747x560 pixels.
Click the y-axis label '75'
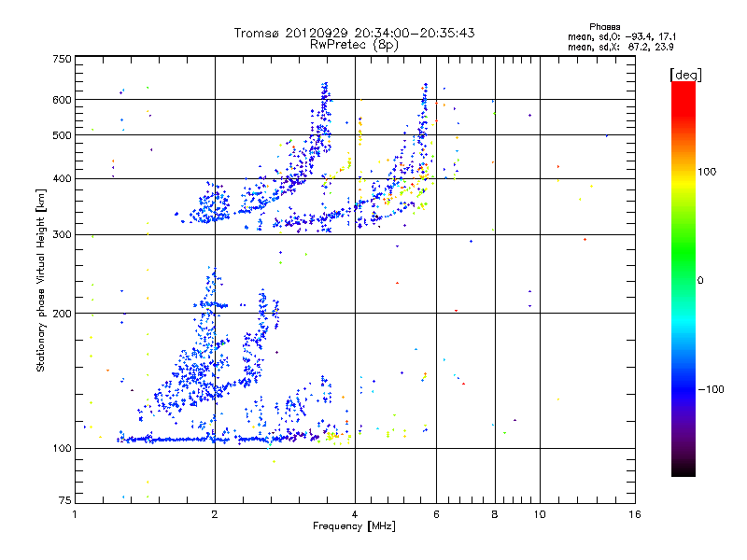click(x=65, y=500)
